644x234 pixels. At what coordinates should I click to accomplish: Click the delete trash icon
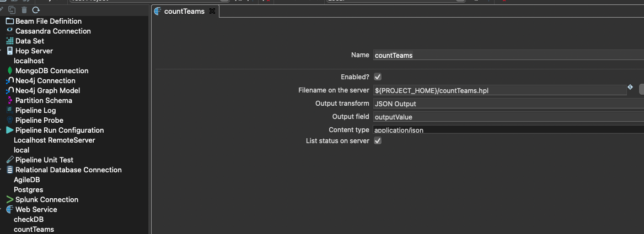24,10
